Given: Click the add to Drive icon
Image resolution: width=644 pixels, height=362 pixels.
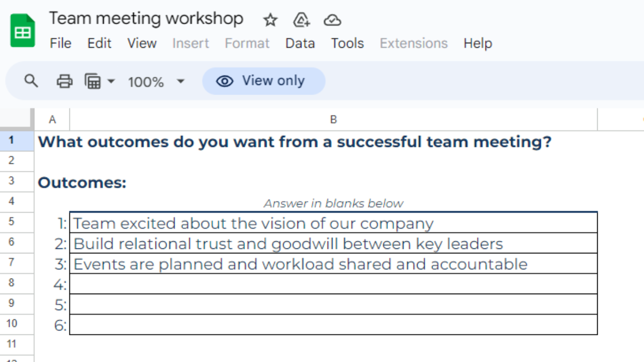Looking at the screenshot, I should pos(301,20).
